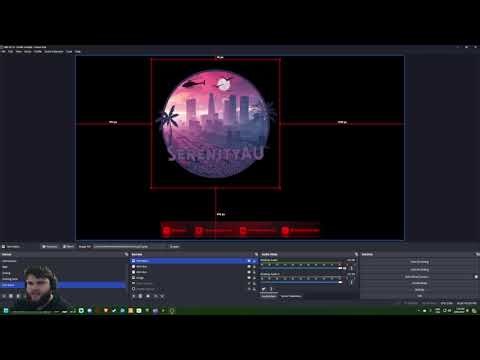Focus the Image File path field
The height and width of the screenshot is (360, 480).
(129, 247)
